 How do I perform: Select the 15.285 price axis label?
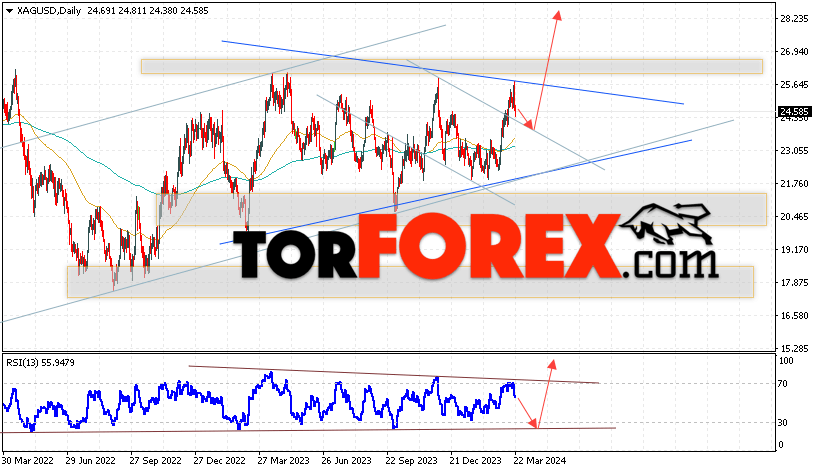[795, 348]
